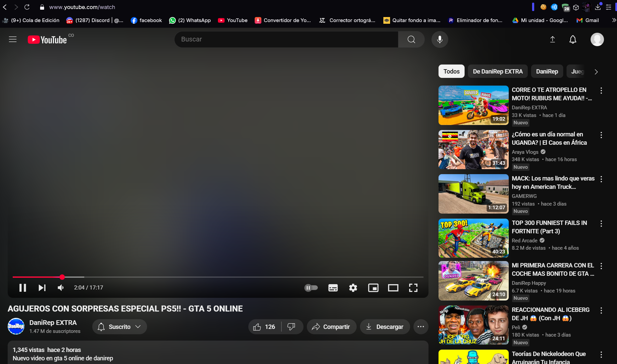Skip to the next video
617x364 pixels.
click(x=42, y=287)
